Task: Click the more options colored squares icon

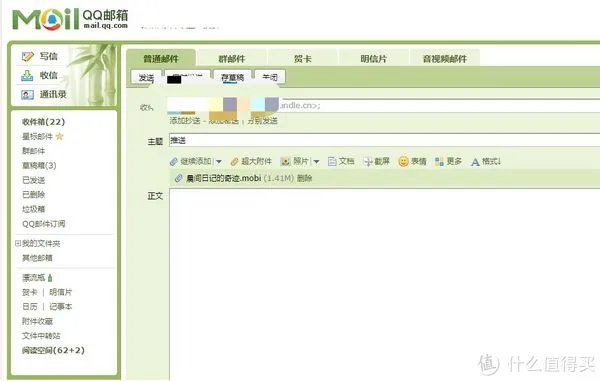Action: pos(439,161)
